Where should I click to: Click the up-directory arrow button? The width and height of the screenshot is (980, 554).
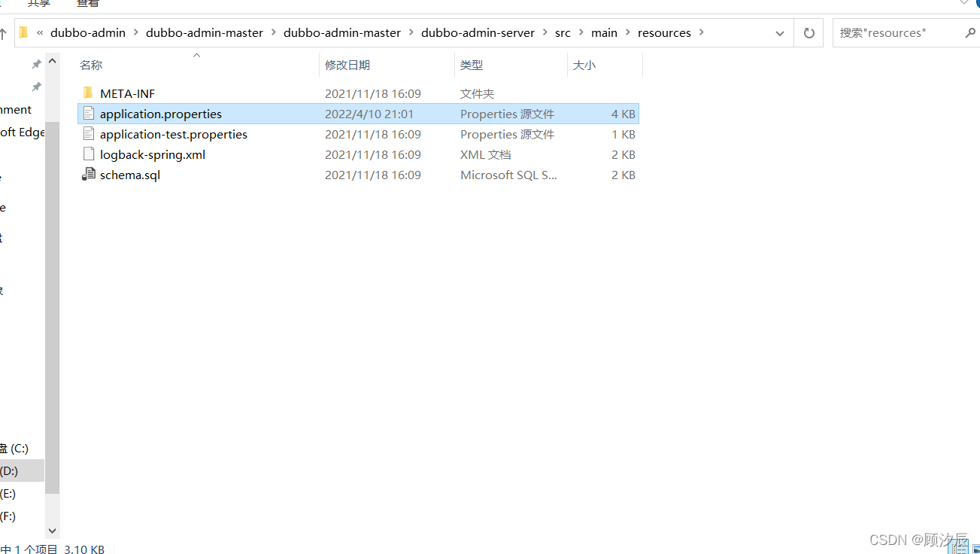click(3, 33)
